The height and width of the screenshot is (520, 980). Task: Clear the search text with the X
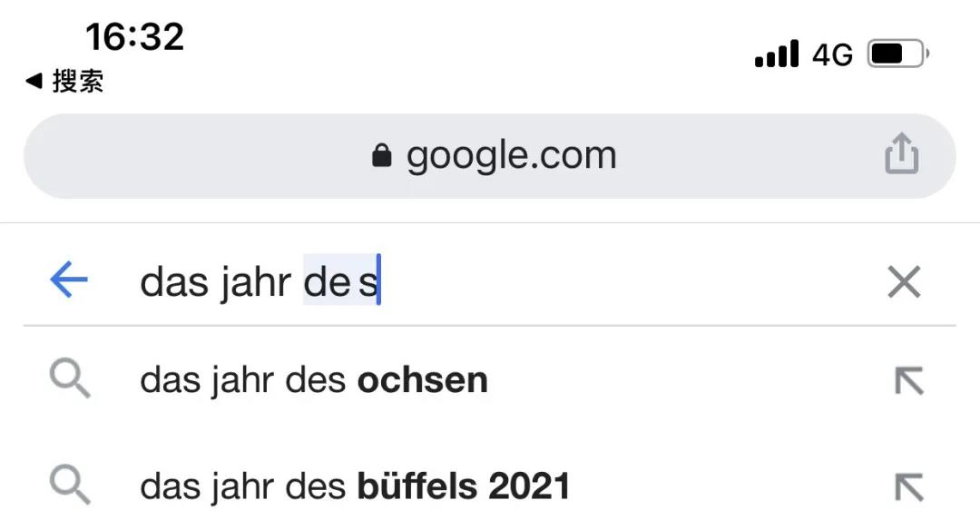tap(904, 282)
